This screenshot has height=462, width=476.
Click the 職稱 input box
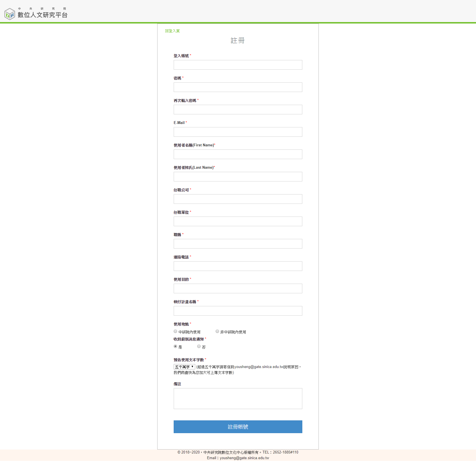238,244
